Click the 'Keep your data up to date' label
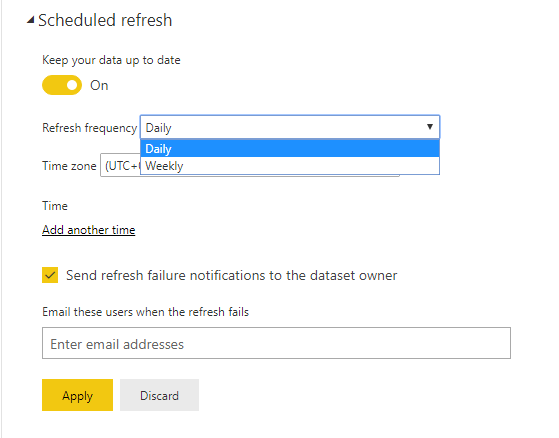 pyautogui.click(x=111, y=60)
